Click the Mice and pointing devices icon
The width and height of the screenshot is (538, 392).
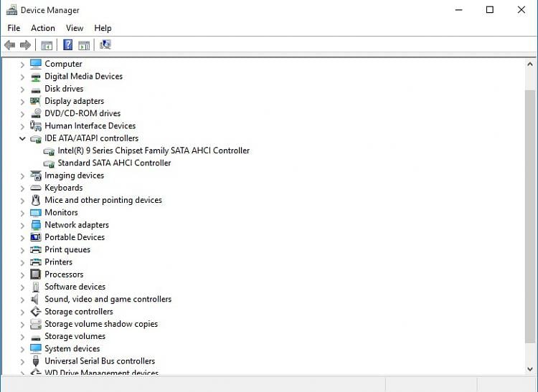click(35, 200)
